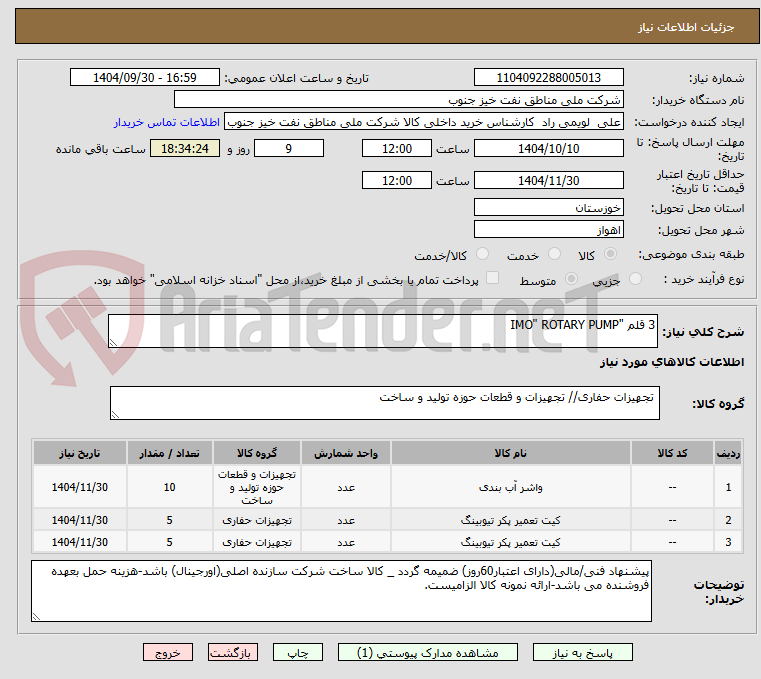Click the بازگشت back button

pos(232,653)
